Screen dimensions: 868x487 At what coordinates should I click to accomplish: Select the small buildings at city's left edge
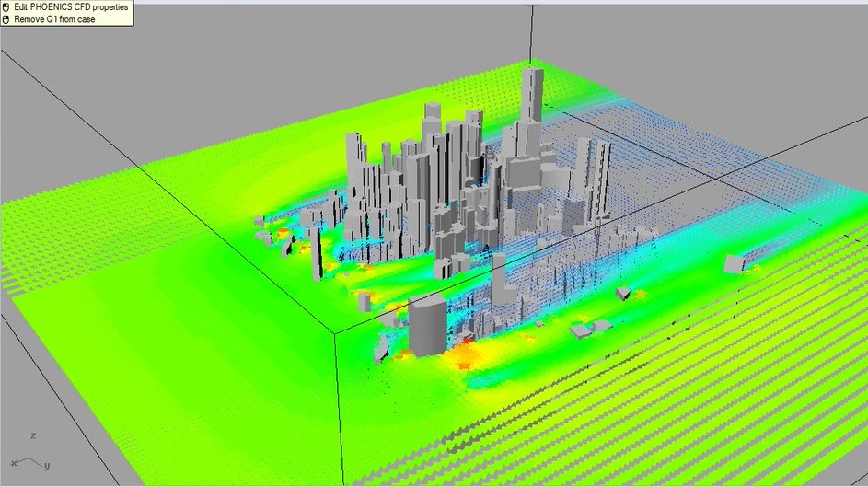click(x=276, y=237)
